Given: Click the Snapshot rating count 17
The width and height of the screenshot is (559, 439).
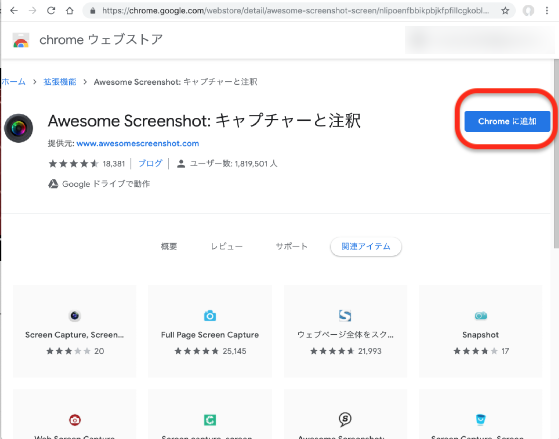Looking at the screenshot, I should tap(505, 351).
